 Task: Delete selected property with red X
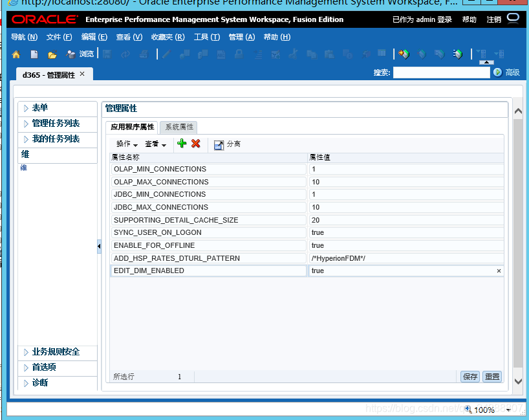[x=196, y=144]
